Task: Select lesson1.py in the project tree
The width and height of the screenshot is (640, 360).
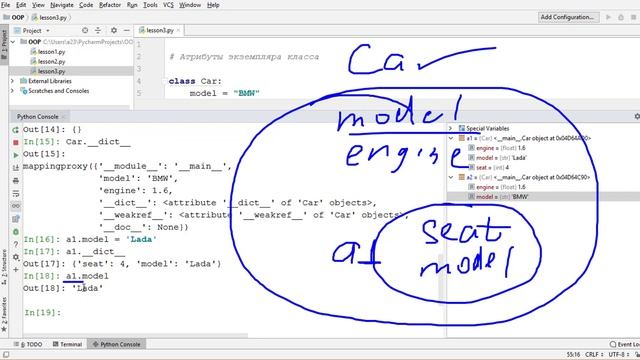Action: [48, 52]
